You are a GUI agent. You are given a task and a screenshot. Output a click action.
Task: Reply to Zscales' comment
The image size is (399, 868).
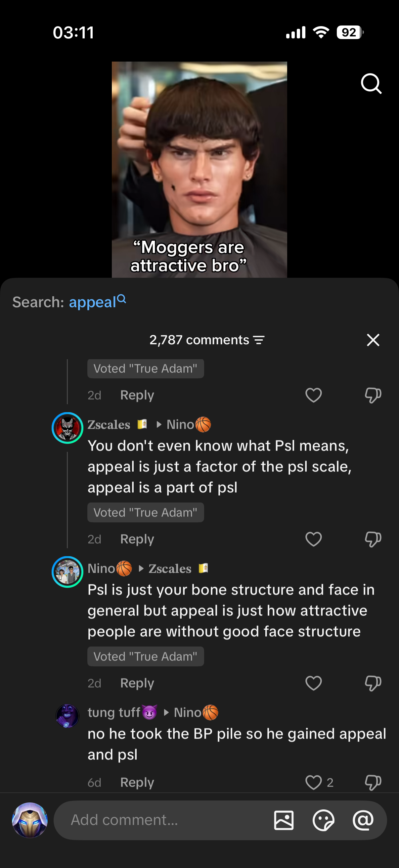[137, 539]
